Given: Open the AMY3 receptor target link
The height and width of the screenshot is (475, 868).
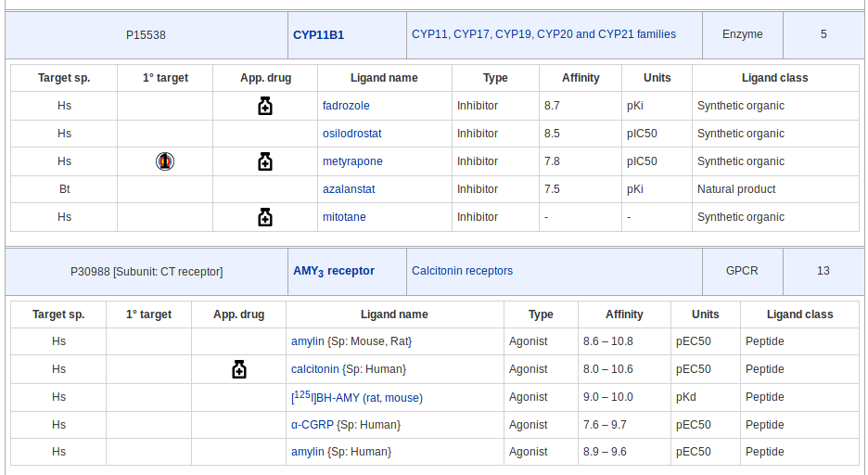Looking at the screenshot, I should click(334, 272).
